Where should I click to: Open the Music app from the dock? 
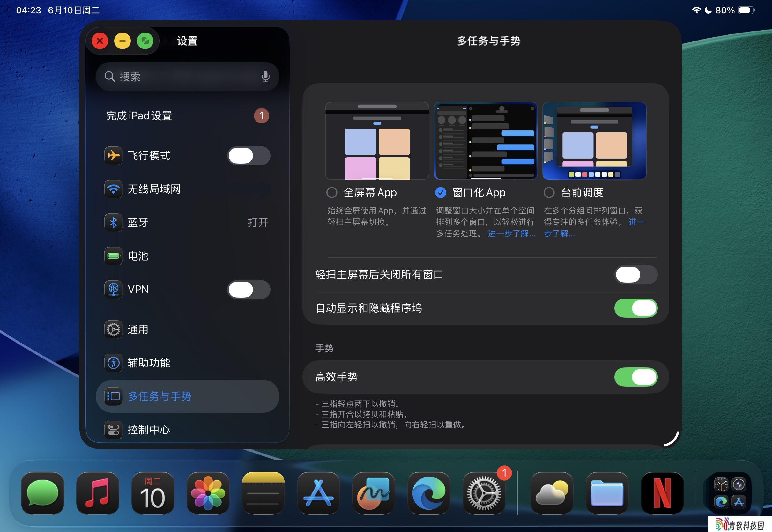click(x=97, y=493)
